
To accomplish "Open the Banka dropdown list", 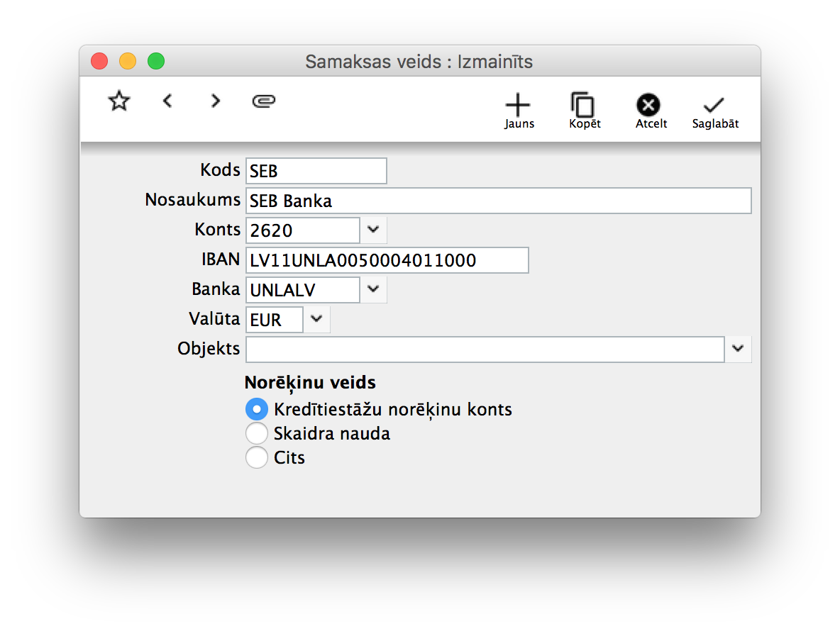I will [374, 289].
